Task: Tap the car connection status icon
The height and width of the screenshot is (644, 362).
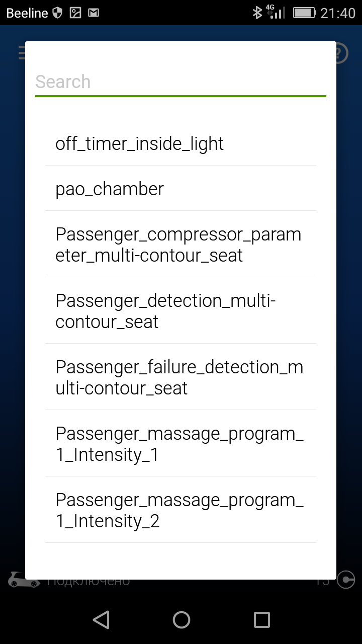Action: tap(23, 580)
